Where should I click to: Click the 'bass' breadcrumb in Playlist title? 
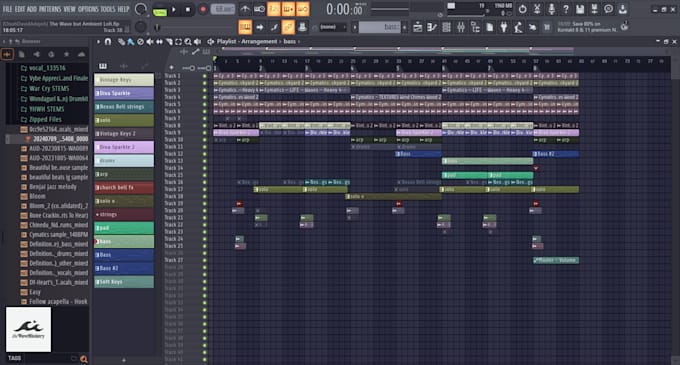tap(289, 42)
